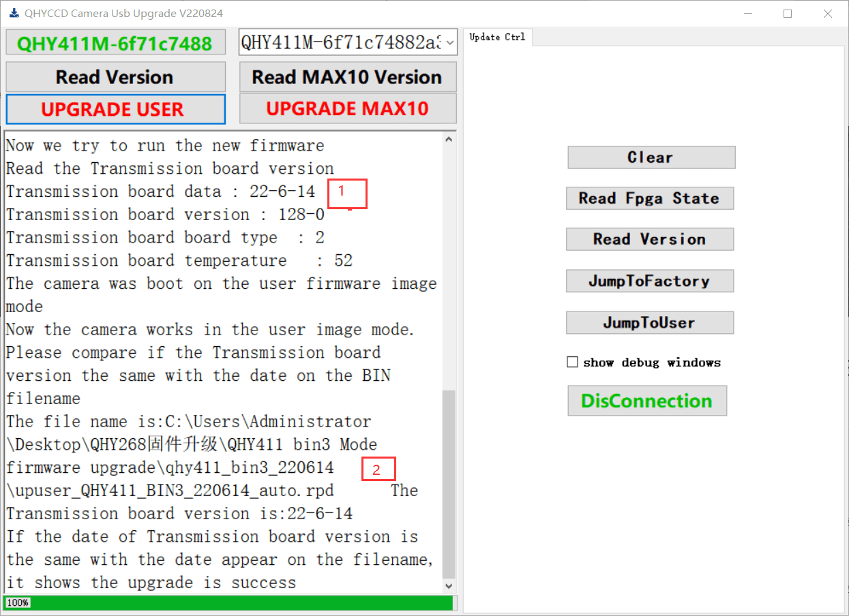This screenshot has height=616, width=849.
Task: Click the log scrollbar up arrow
Action: click(449, 139)
